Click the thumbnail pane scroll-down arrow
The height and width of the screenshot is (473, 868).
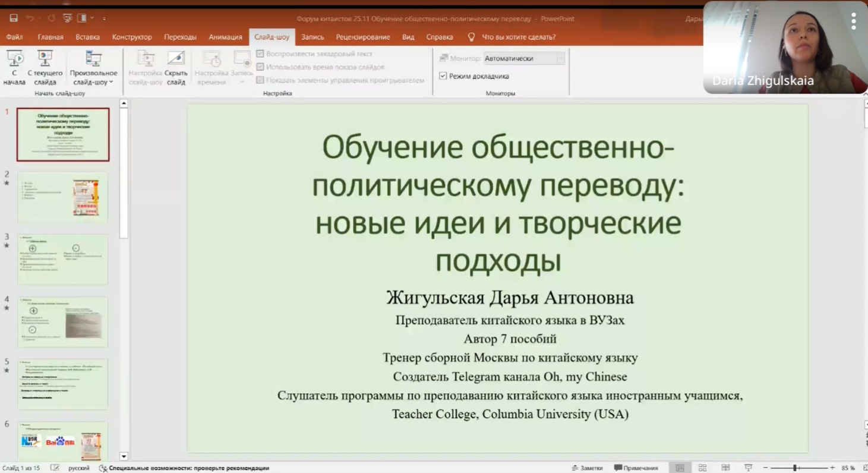(124, 456)
